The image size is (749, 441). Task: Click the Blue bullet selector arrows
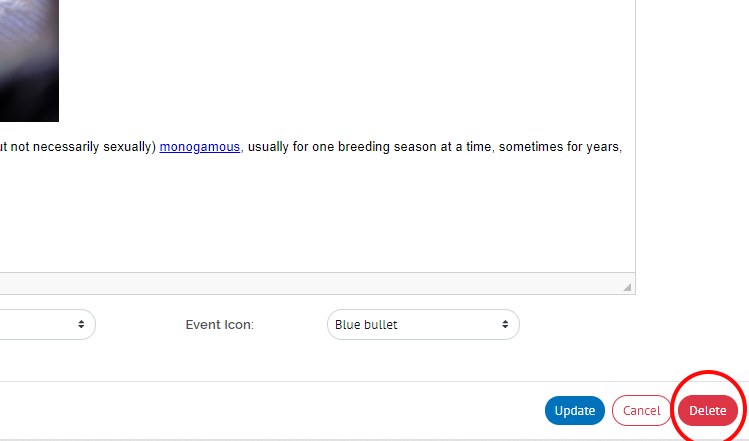tap(505, 325)
